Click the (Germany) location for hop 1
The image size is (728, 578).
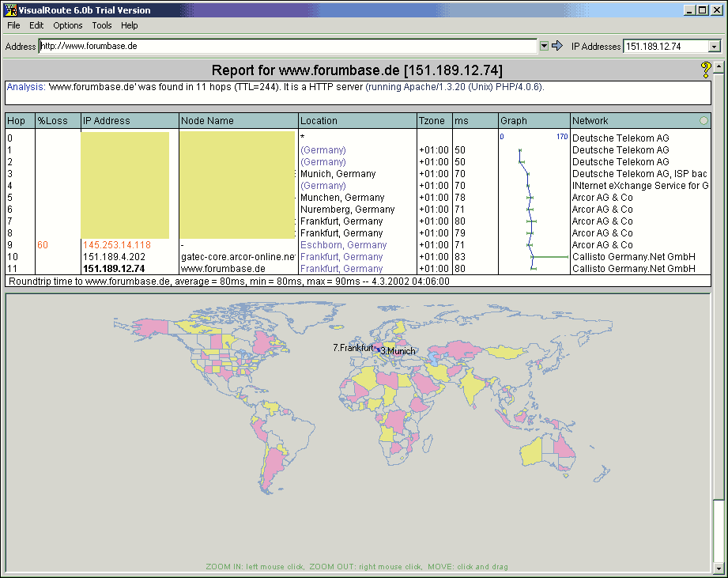click(323, 150)
